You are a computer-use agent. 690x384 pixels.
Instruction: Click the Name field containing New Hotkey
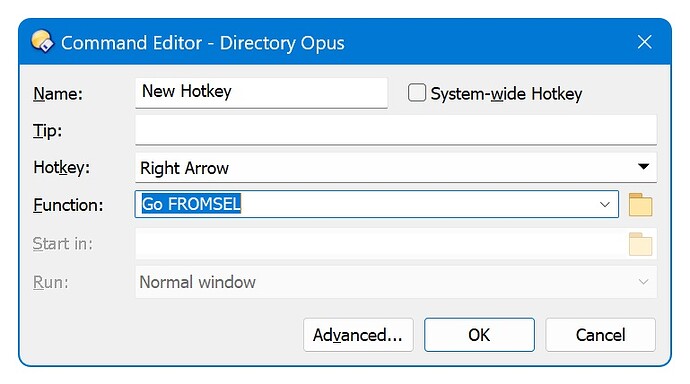pyautogui.click(x=261, y=92)
